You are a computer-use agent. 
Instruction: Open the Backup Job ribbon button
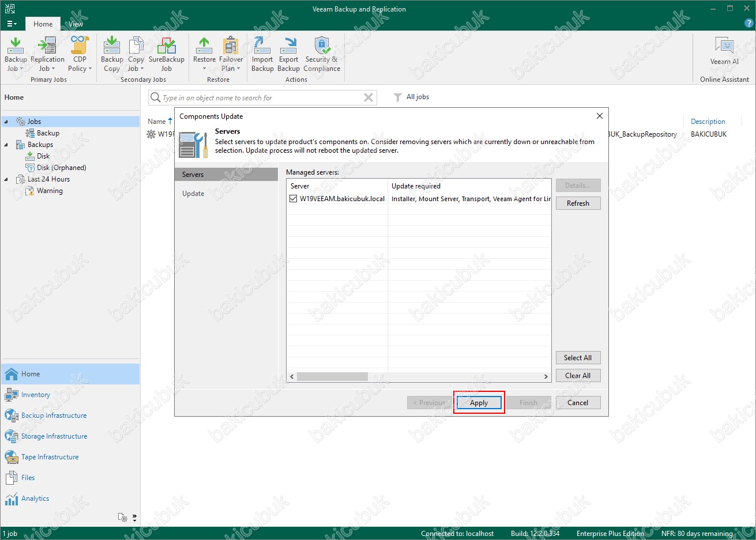[x=16, y=54]
